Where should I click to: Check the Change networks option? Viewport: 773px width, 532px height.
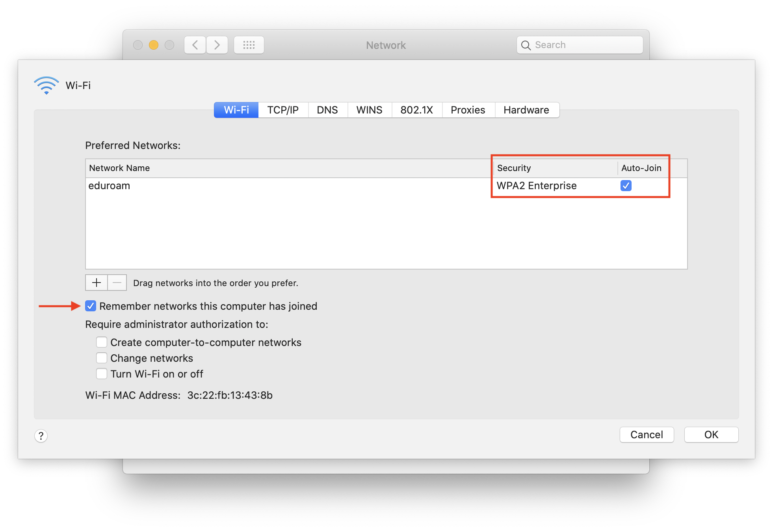(x=102, y=358)
